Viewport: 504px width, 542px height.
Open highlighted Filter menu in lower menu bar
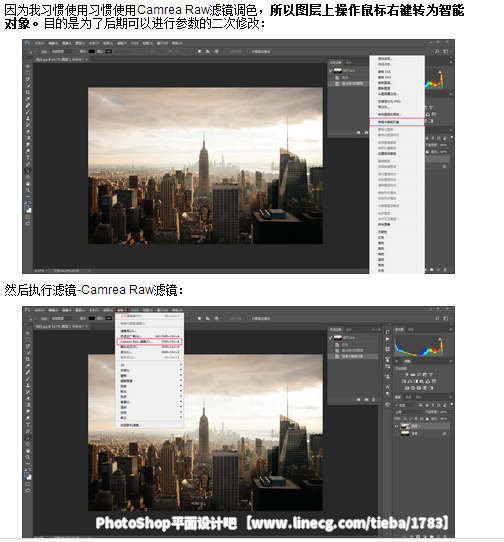tap(122, 310)
